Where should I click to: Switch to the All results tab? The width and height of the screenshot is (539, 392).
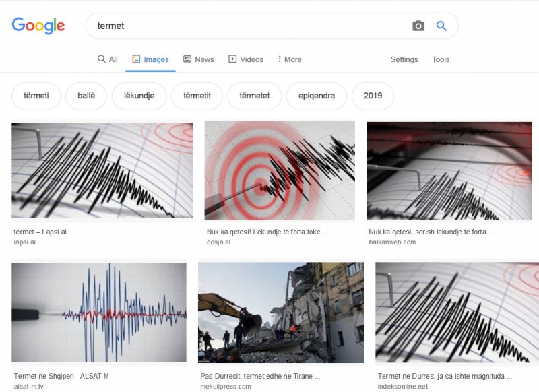[x=108, y=59]
